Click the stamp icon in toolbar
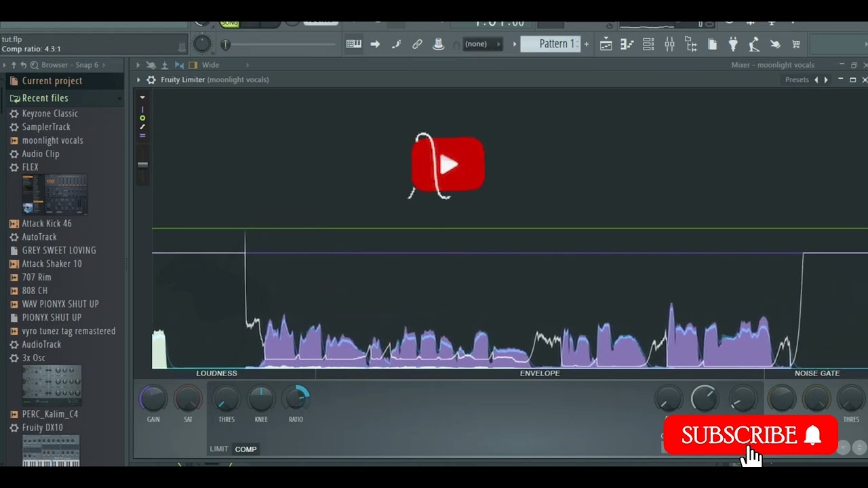Screen dimensions: 868x488 [438, 44]
